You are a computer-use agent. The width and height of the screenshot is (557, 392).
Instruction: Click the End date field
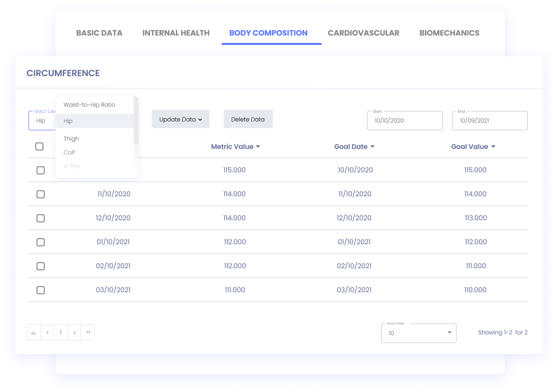[490, 121]
